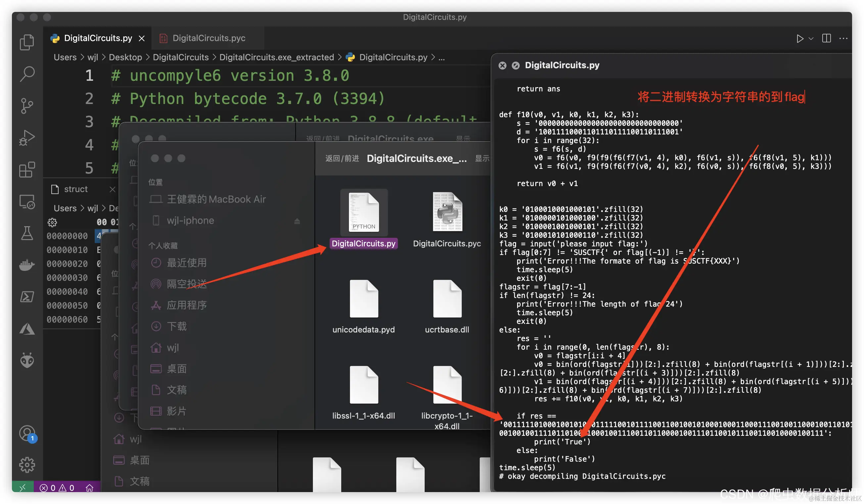Expand the run options dropdown arrow
This screenshot has height=504, width=864.
click(811, 38)
